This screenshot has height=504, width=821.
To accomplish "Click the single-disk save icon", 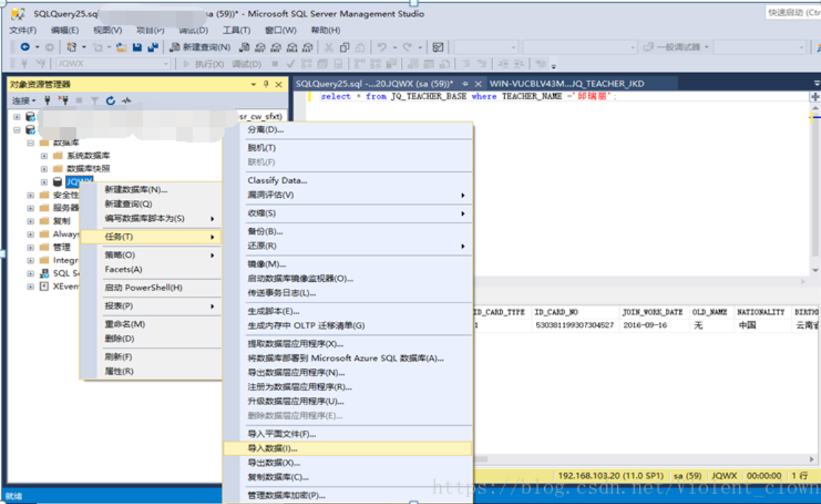I will coord(137,47).
